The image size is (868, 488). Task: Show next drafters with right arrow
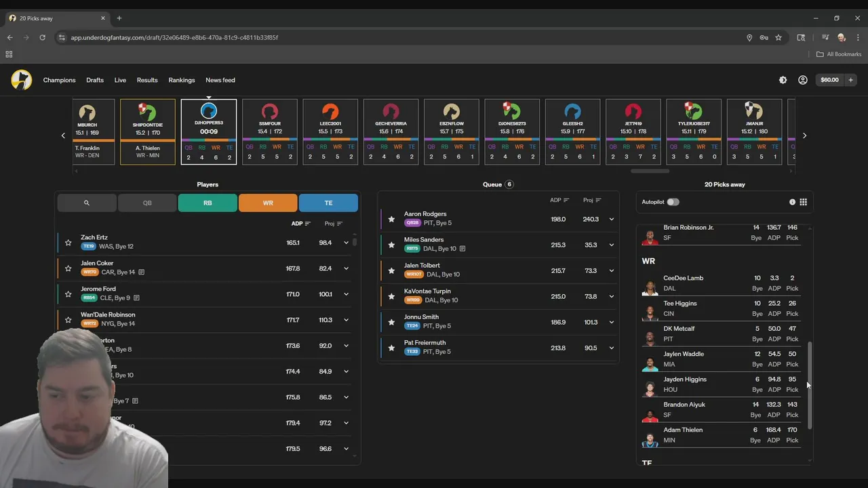pos(804,136)
